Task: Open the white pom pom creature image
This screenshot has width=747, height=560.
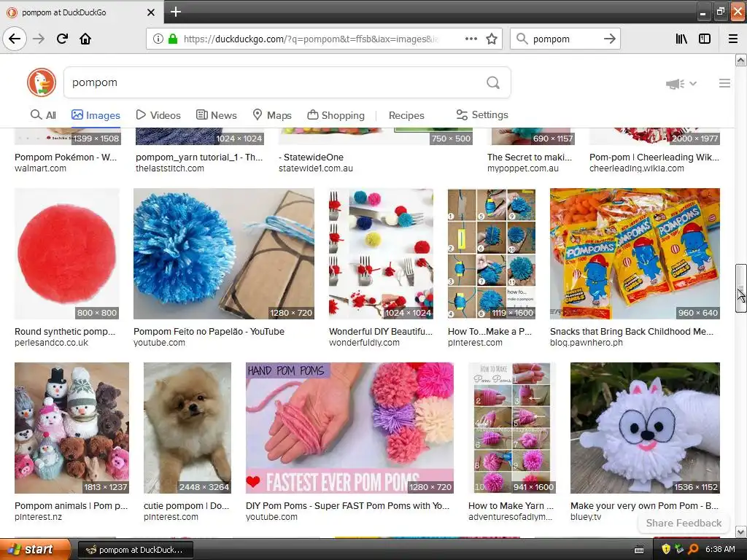Action: pyautogui.click(x=645, y=427)
